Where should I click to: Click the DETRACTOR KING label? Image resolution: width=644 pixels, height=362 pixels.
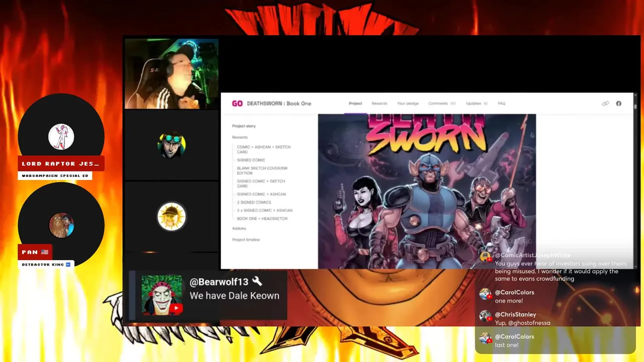coord(46,264)
